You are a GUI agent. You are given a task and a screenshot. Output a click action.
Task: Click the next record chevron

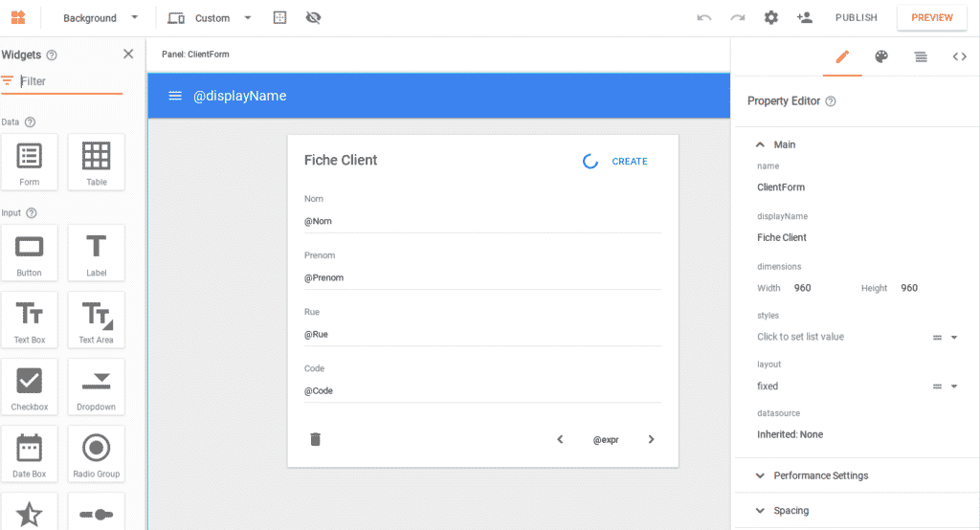coord(651,439)
